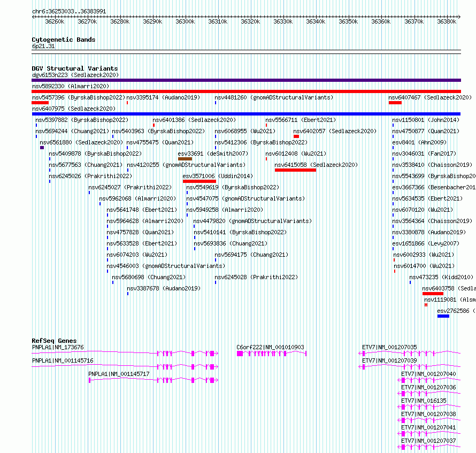
Task: Select the blue esv2762586 variant bar
Action: [443, 316]
